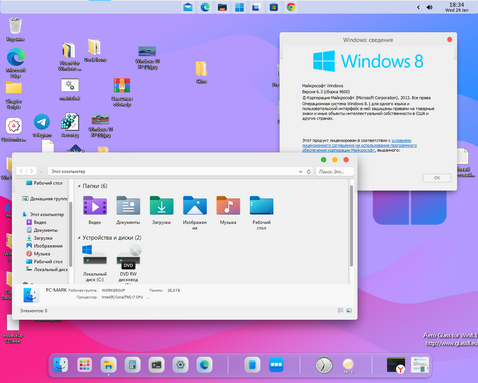The height and width of the screenshot is (383, 478).
Task: Click the yellow button on the Explorer window
Action: (x=335, y=160)
